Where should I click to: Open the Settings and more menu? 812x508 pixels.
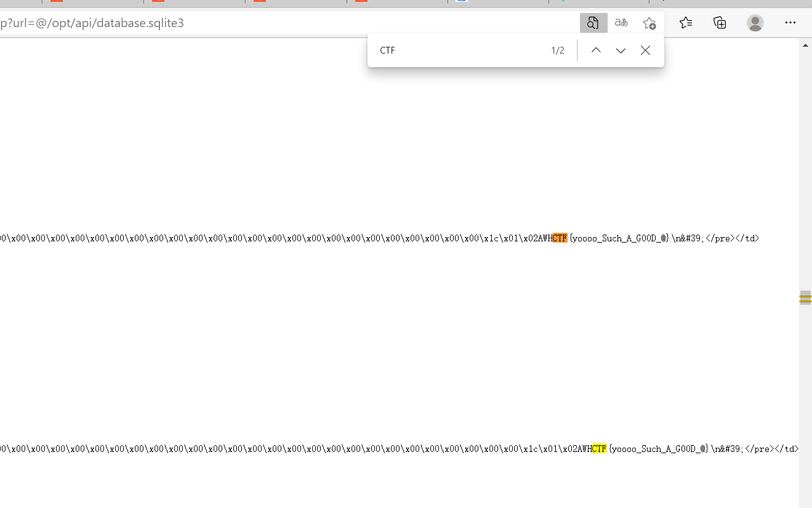tap(790, 23)
